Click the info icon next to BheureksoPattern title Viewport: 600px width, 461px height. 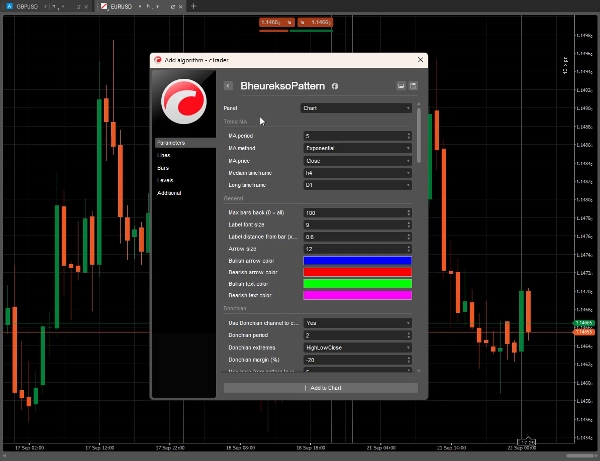[x=335, y=86]
